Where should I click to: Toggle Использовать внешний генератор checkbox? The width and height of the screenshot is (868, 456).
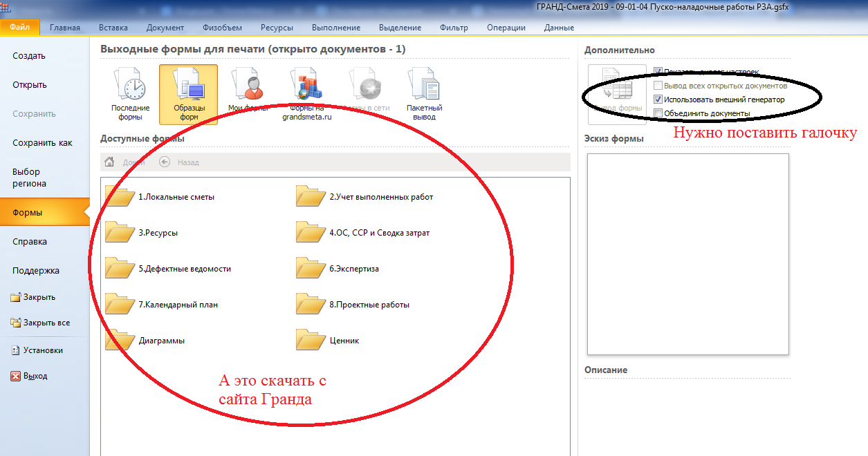coord(658,99)
